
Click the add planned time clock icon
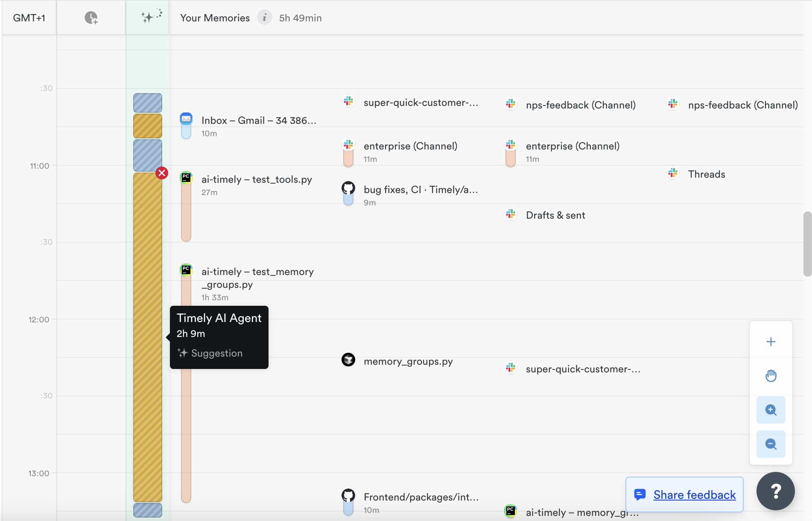point(91,18)
